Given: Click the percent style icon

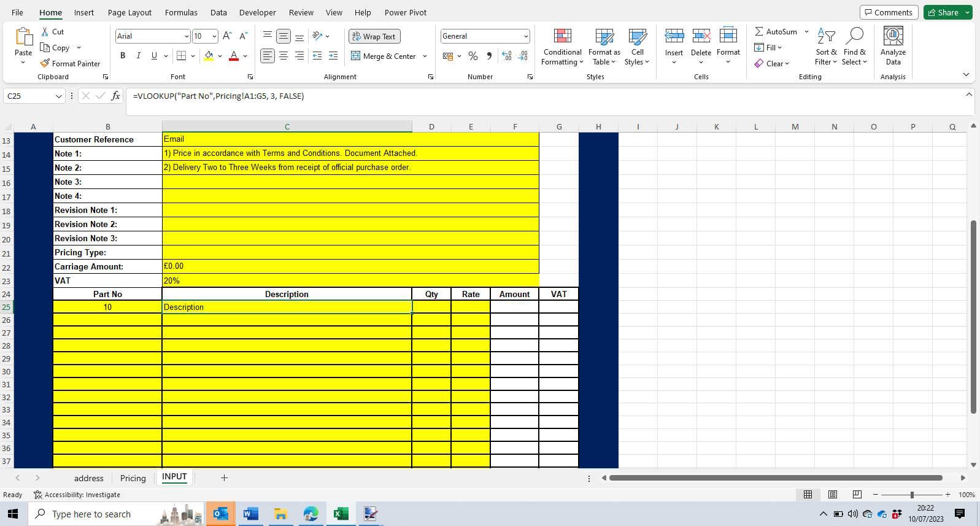Looking at the screenshot, I should click(x=473, y=56).
